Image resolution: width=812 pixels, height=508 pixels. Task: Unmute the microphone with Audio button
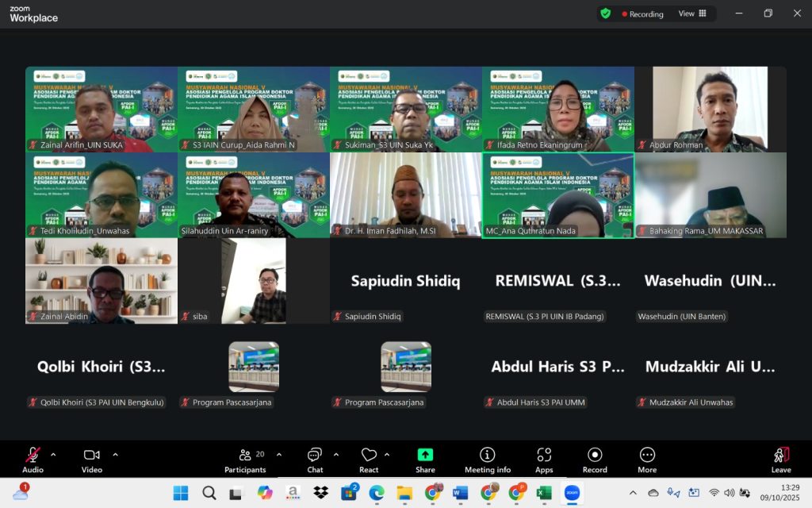pos(33,460)
